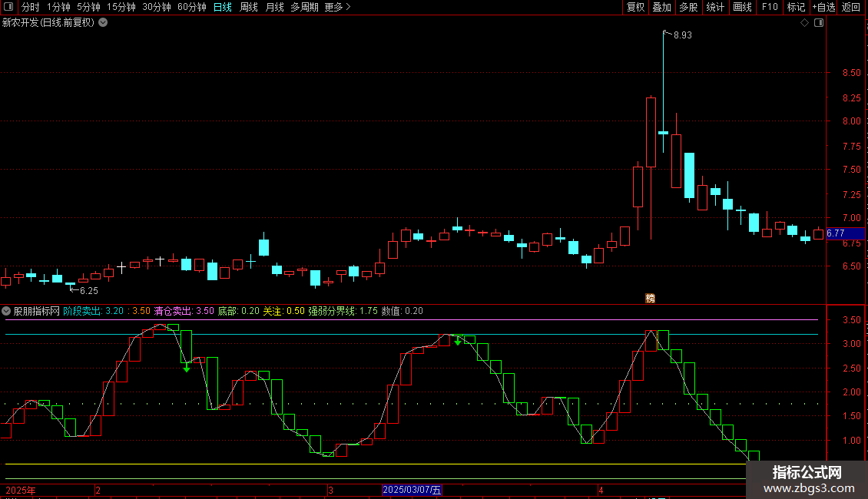Add stock with +自选 button

point(823,7)
